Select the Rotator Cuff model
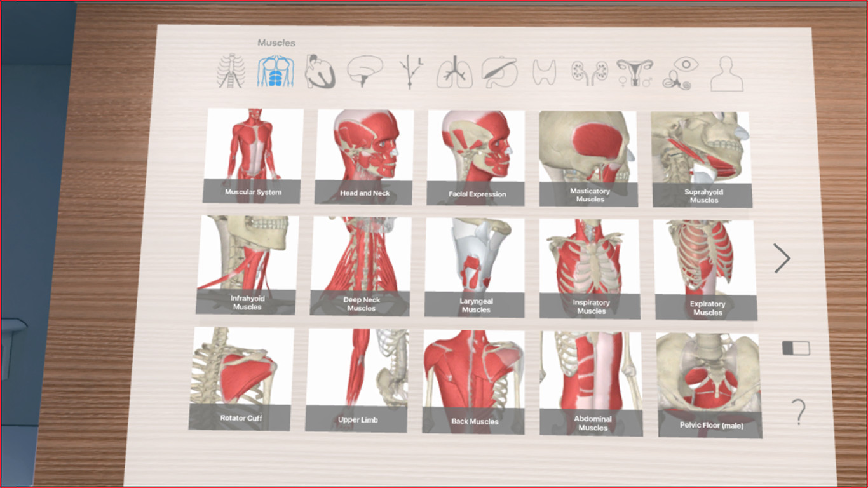 pyautogui.click(x=241, y=379)
